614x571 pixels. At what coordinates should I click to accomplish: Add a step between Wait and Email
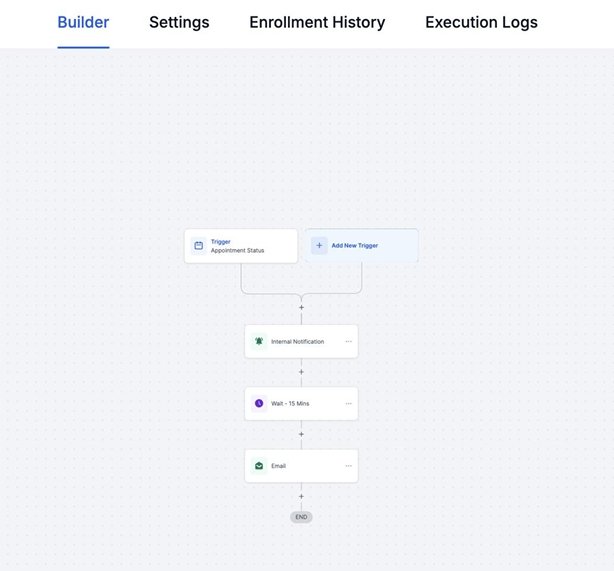[301, 434]
